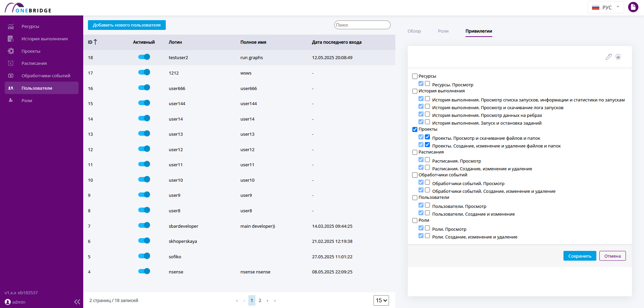This screenshot has height=308, width=644.
Task: Open the РУС language dropdown
Action: (606, 7)
